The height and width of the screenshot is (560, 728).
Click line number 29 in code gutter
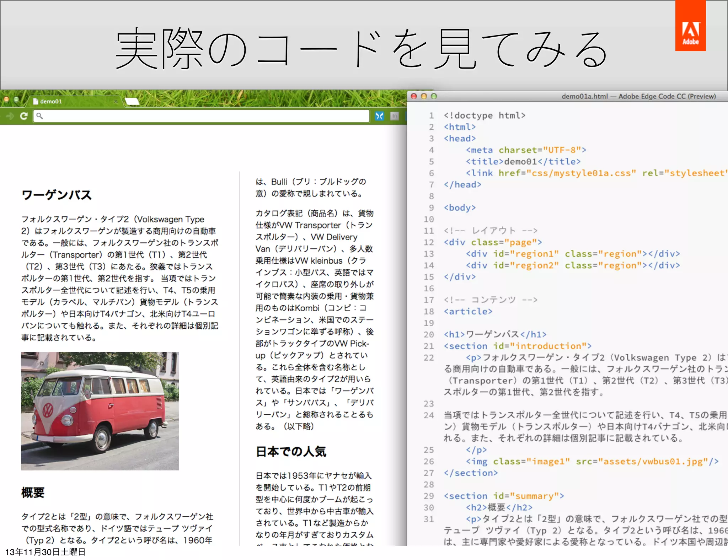(x=429, y=496)
